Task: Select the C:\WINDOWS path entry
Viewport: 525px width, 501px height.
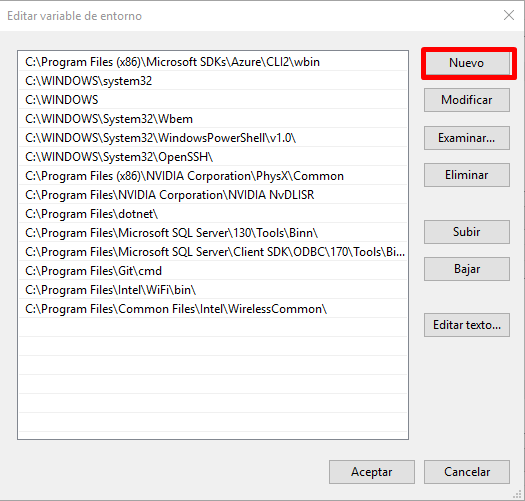Action: (x=213, y=100)
